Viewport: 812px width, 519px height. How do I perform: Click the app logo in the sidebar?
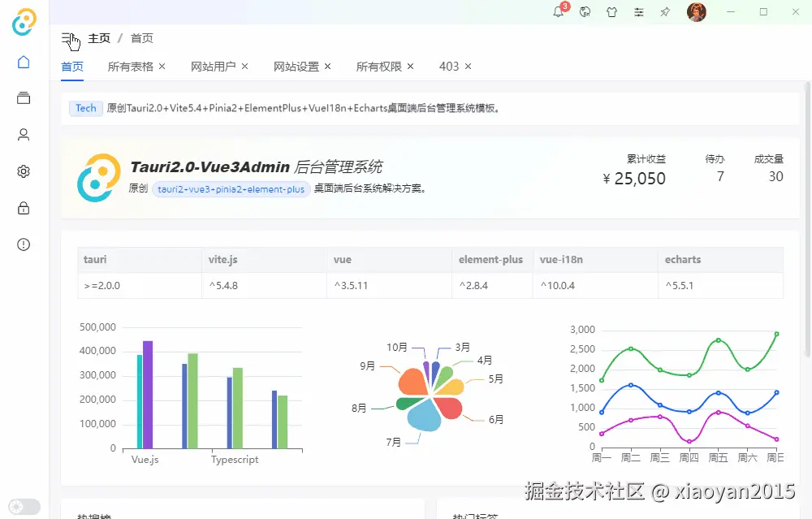point(24,22)
